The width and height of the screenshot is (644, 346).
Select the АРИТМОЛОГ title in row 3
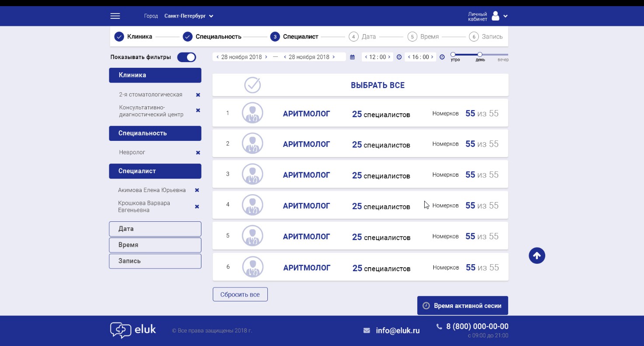(x=307, y=175)
